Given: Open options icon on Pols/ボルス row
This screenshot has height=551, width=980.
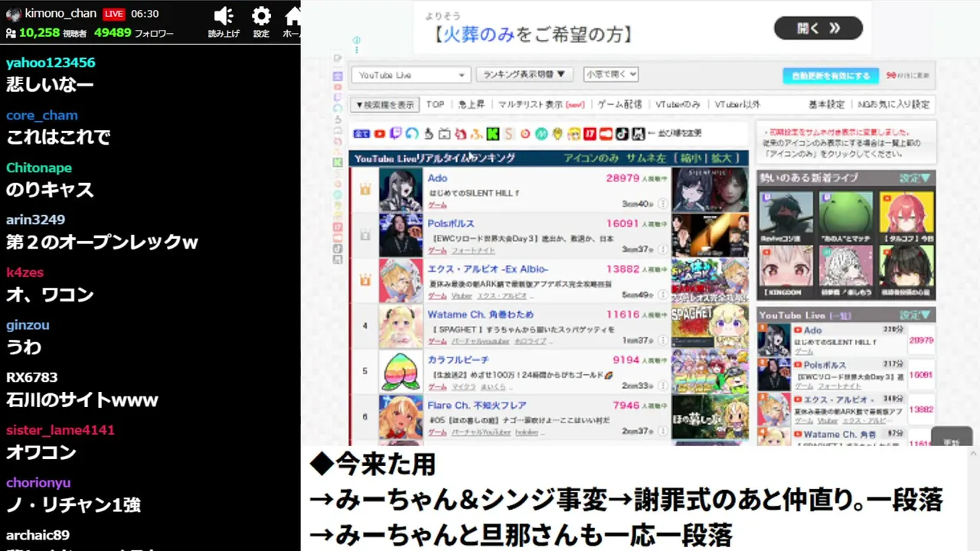Looking at the screenshot, I should coord(662,249).
